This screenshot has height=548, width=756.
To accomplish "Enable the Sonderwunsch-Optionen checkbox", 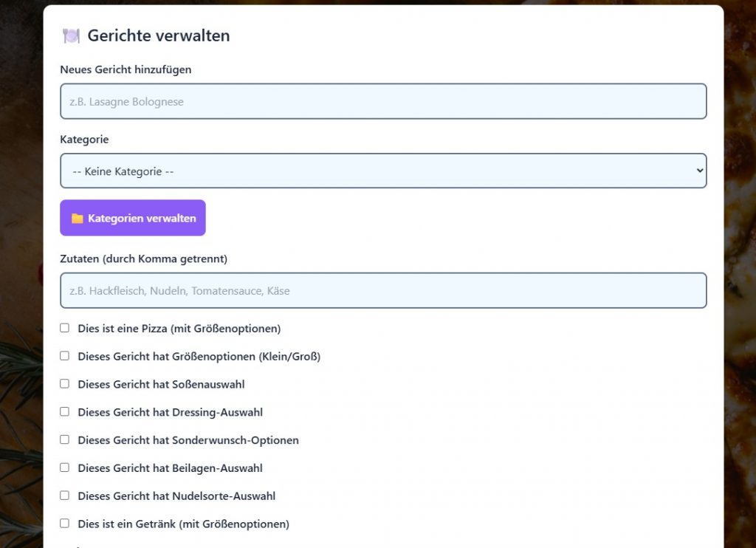I will click(65, 439).
